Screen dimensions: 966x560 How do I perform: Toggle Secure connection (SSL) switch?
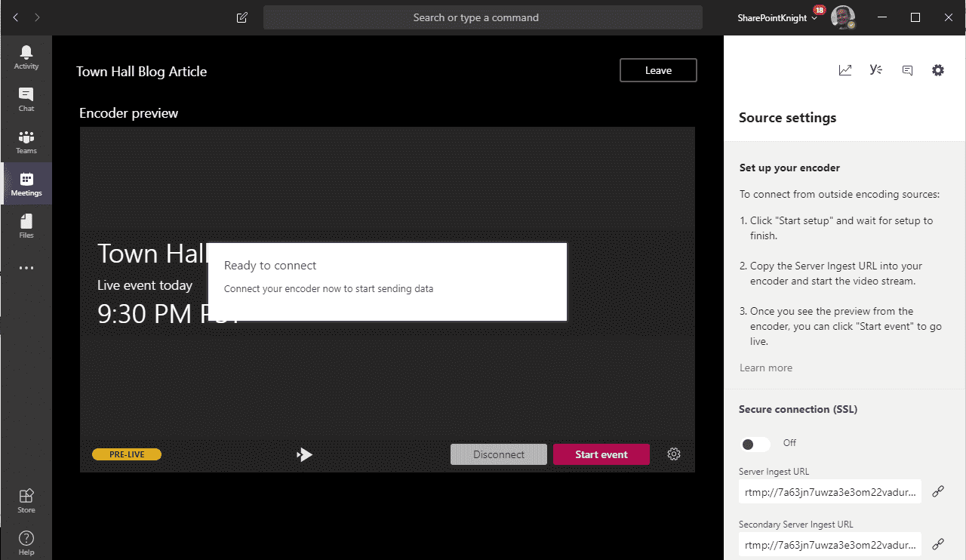(x=755, y=444)
